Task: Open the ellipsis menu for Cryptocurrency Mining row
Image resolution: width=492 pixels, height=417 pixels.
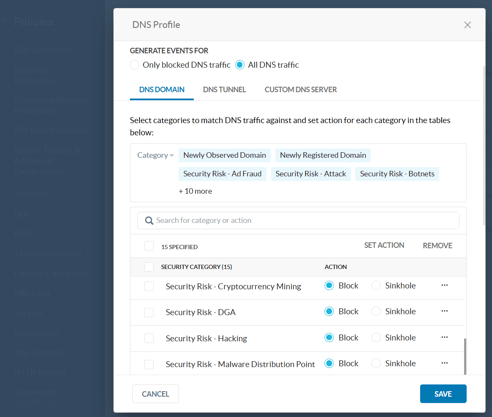Action: coord(444,285)
